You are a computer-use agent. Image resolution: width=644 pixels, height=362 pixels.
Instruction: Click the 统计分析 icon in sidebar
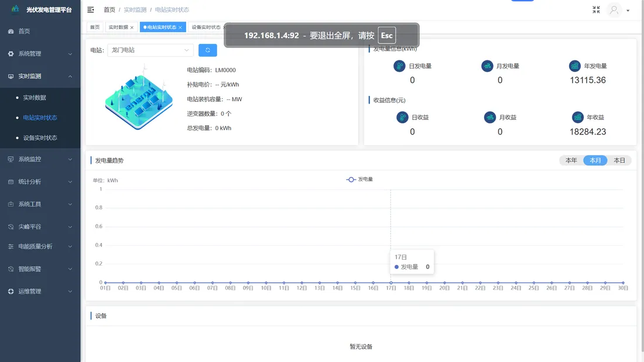pos(11,182)
